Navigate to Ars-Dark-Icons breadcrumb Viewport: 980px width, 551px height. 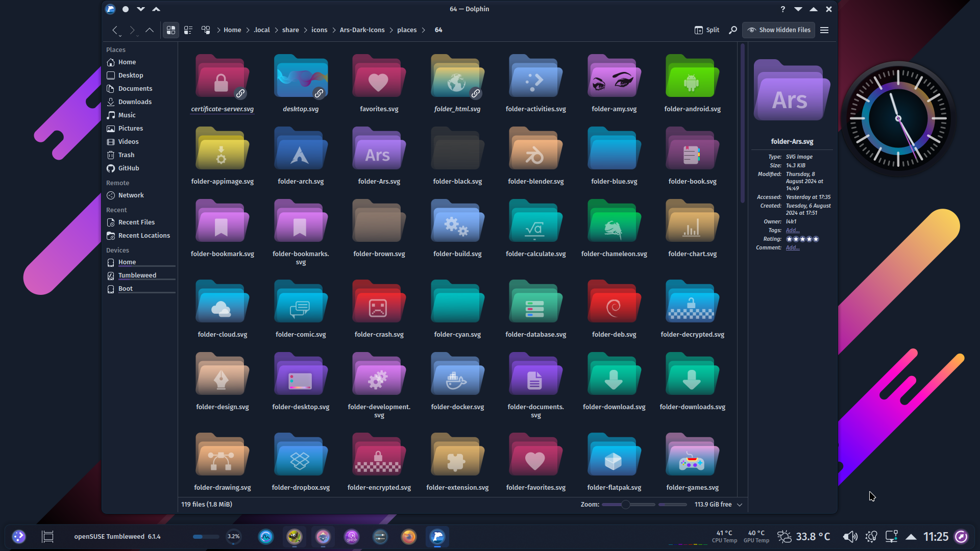362,30
